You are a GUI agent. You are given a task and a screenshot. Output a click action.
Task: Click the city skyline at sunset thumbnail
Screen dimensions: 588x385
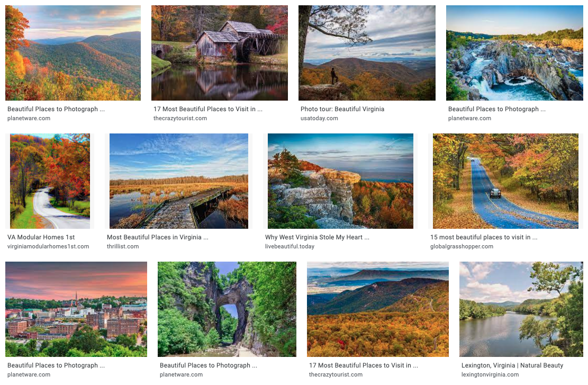(76, 309)
